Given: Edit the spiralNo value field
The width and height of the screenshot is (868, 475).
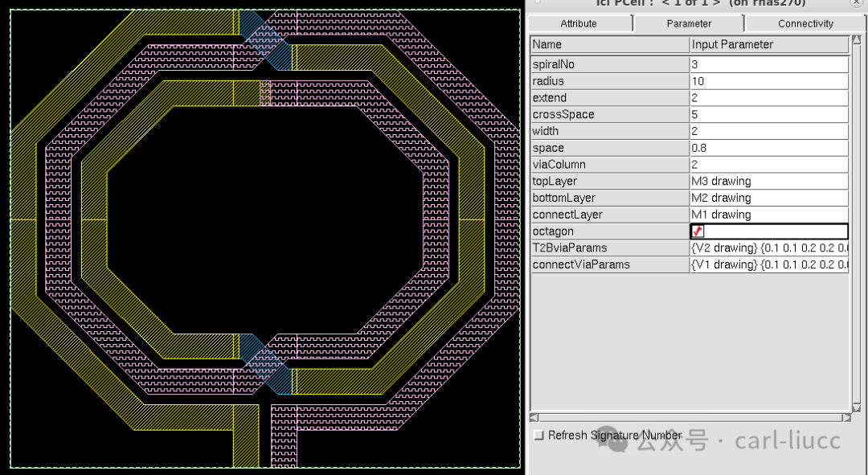Looking at the screenshot, I should 769,64.
